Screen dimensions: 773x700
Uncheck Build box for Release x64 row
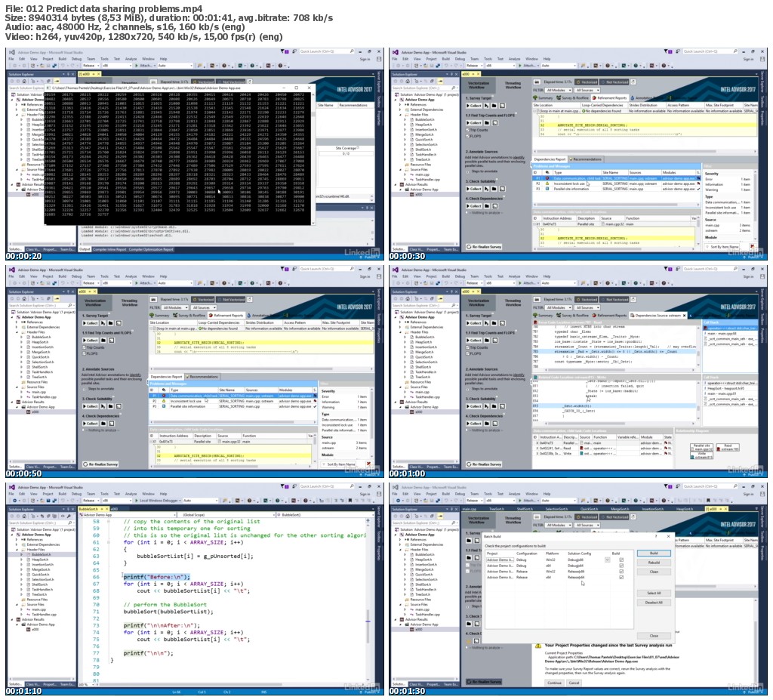click(621, 577)
